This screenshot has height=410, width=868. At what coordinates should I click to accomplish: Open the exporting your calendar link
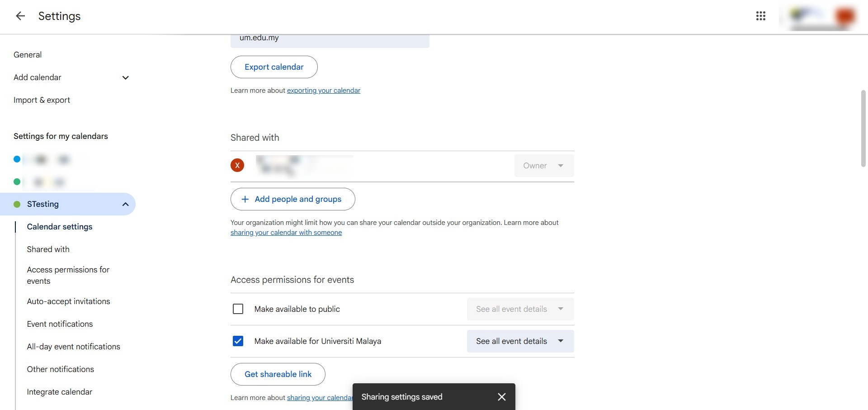point(323,91)
